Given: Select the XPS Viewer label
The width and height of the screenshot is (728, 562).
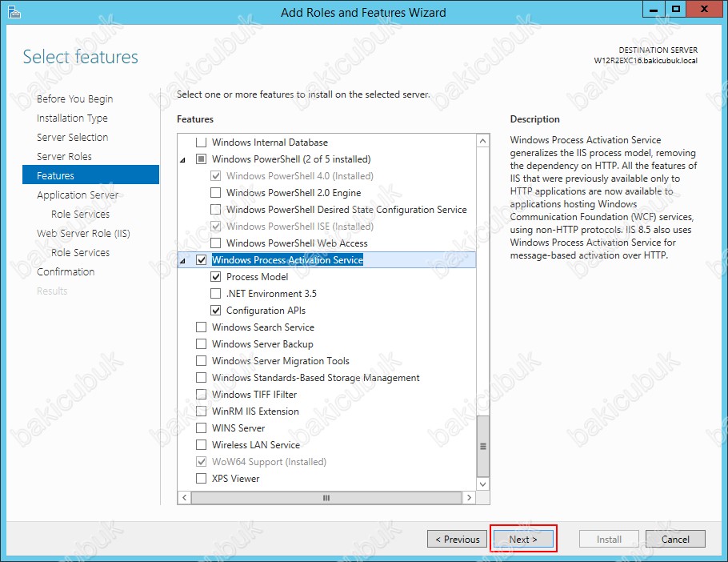Looking at the screenshot, I should 235,479.
